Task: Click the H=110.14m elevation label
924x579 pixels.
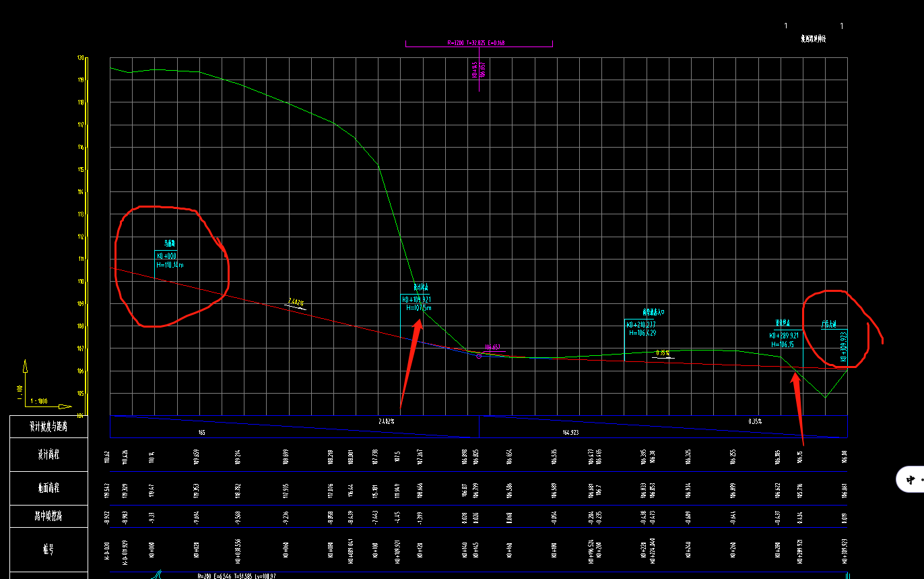Action: tap(170, 265)
